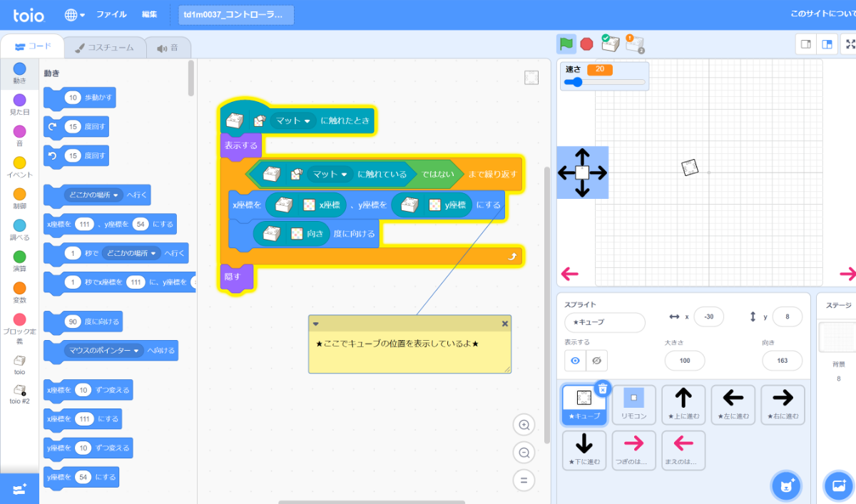Click the second toio cube with orange badge

[x=633, y=43]
